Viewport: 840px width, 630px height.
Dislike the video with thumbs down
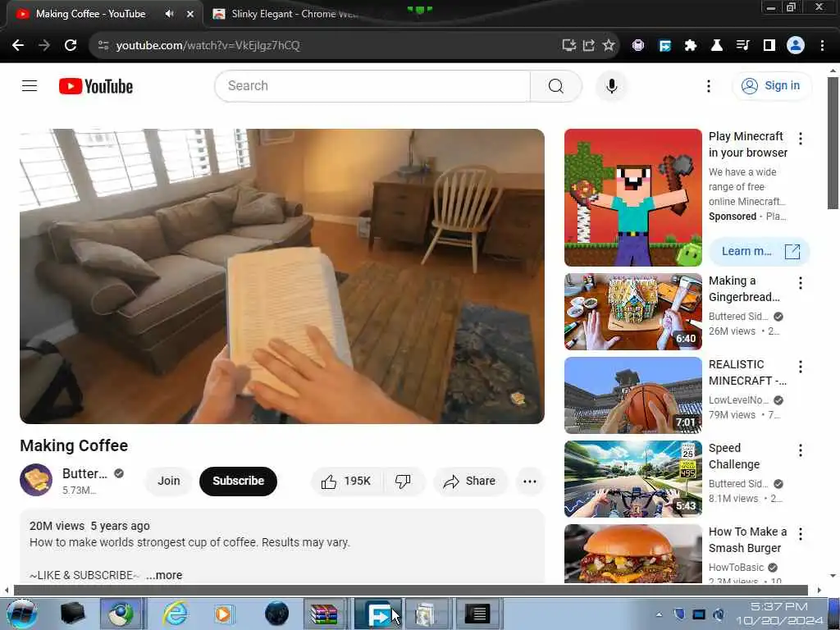tap(403, 481)
